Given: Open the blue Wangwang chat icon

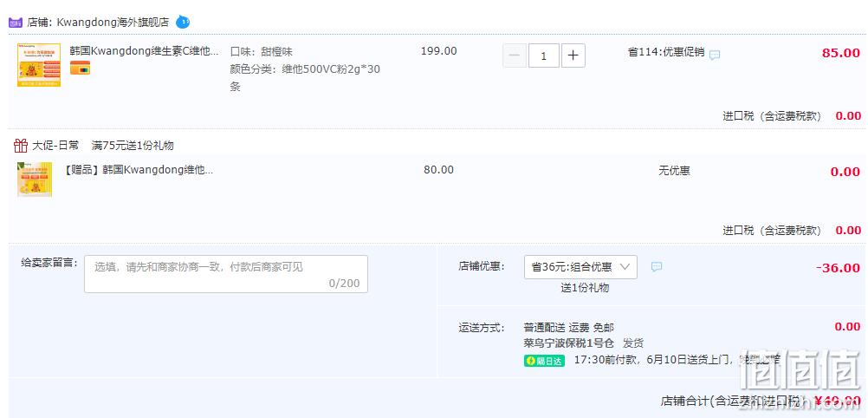Looking at the screenshot, I should coord(183,23).
